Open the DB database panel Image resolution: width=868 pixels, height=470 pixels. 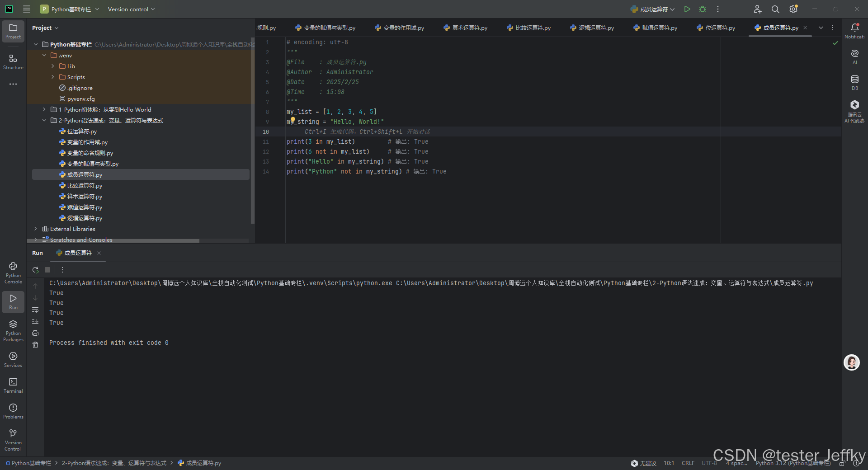pos(854,82)
